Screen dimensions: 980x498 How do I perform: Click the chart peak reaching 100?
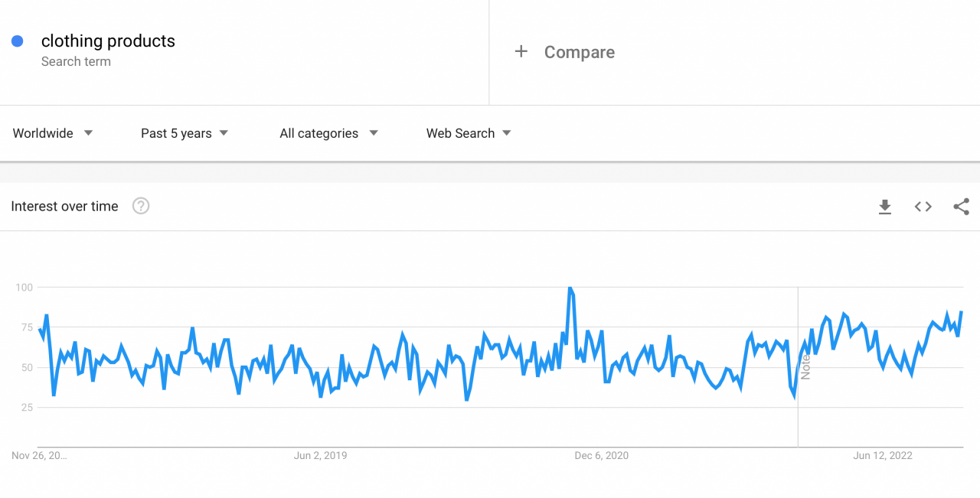tap(570, 288)
